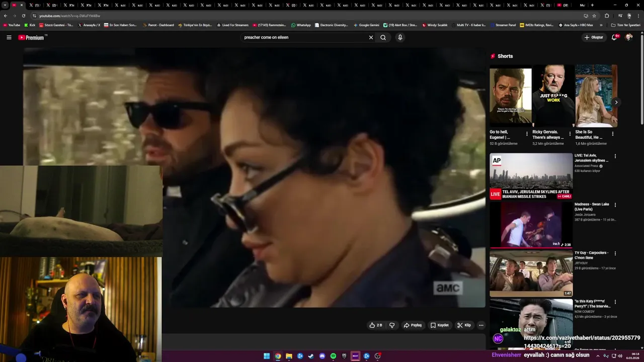
Task: Open Spotify from the taskbar
Action: (333, 356)
